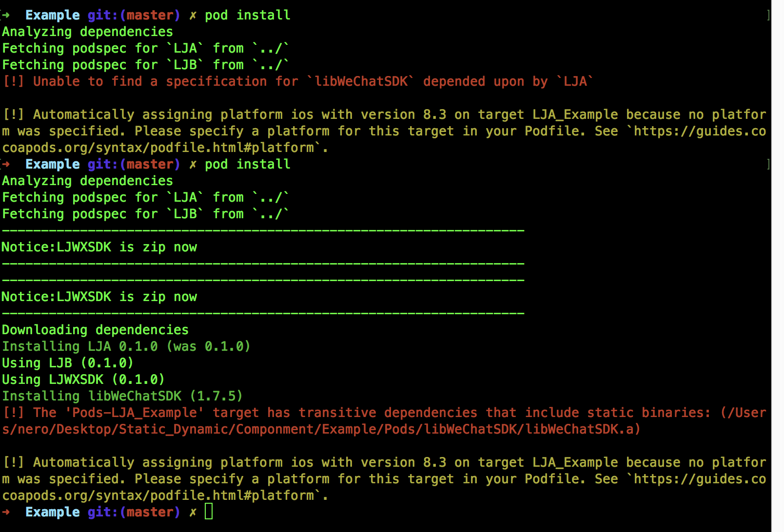Click the red prompt arrow on the last line
Viewport: 784px width, 532px height.
tap(6, 512)
